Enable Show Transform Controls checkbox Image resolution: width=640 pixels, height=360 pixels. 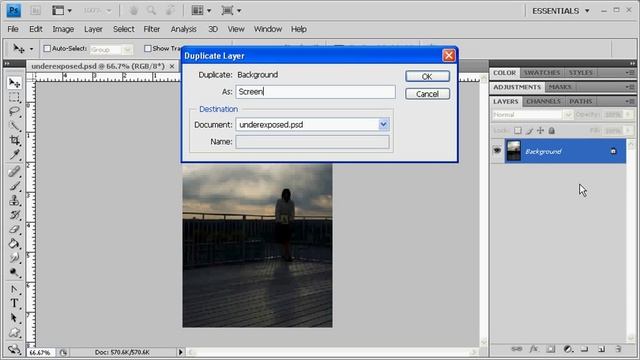(x=147, y=49)
